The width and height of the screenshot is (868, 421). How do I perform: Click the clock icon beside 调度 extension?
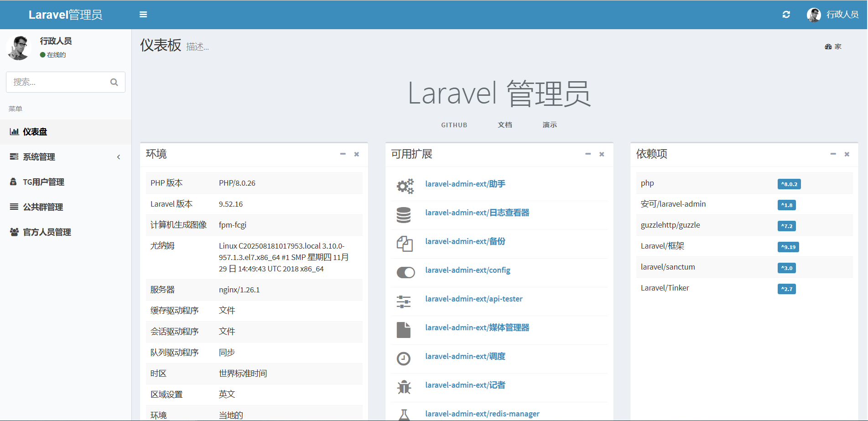404,359
